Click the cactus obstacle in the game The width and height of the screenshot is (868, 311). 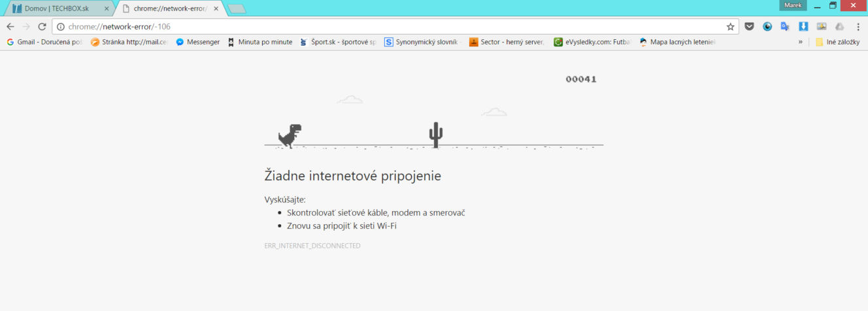point(436,135)
